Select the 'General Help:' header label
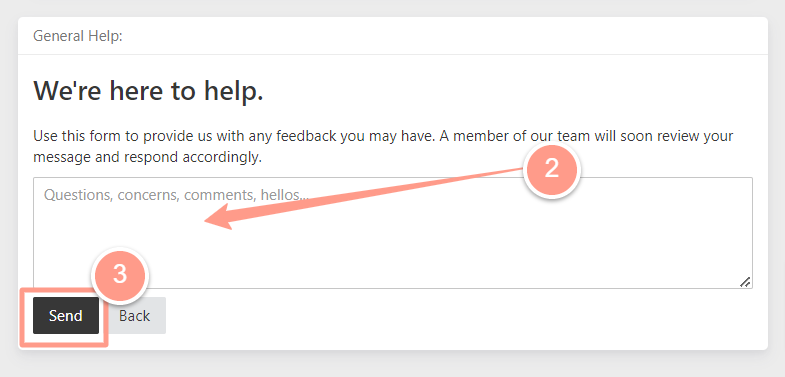Image resolution: width=785 pixels, height=377 pixels. tap(78, 36)
